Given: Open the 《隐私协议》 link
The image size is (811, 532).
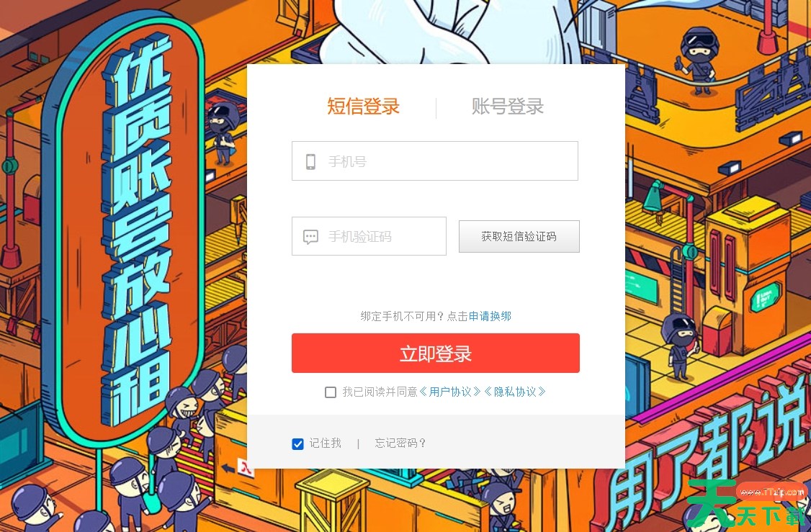Looking at the screenshot, I should [515, 392].
